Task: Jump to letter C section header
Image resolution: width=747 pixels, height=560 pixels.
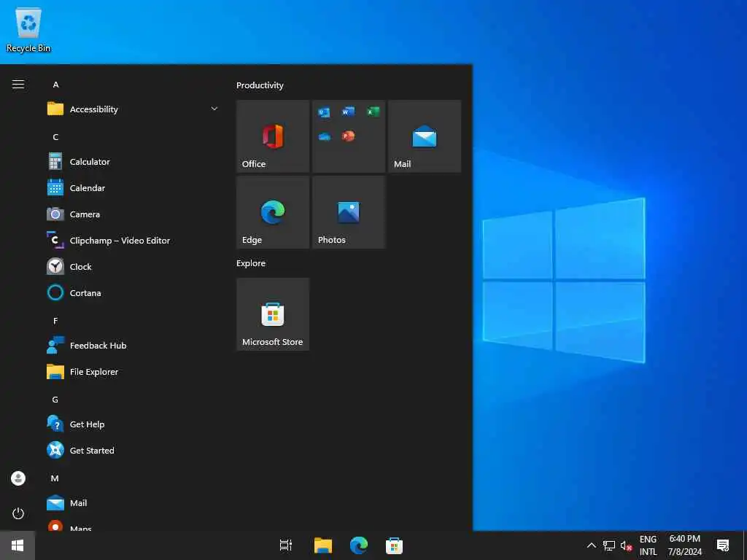Action: tap(55, 136)
